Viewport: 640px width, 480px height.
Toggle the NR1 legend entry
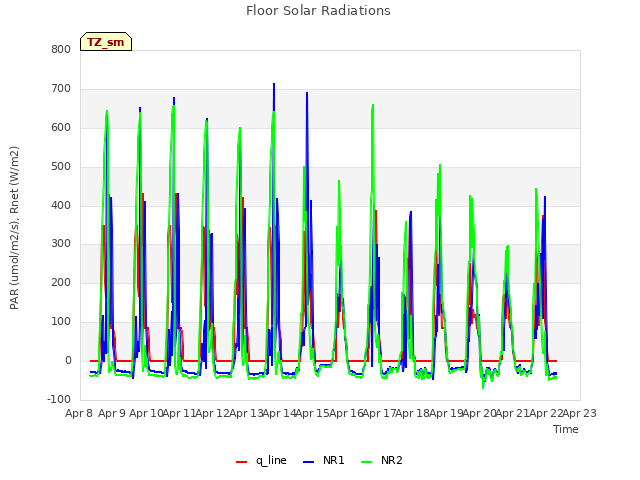click(x=324, y=460)
